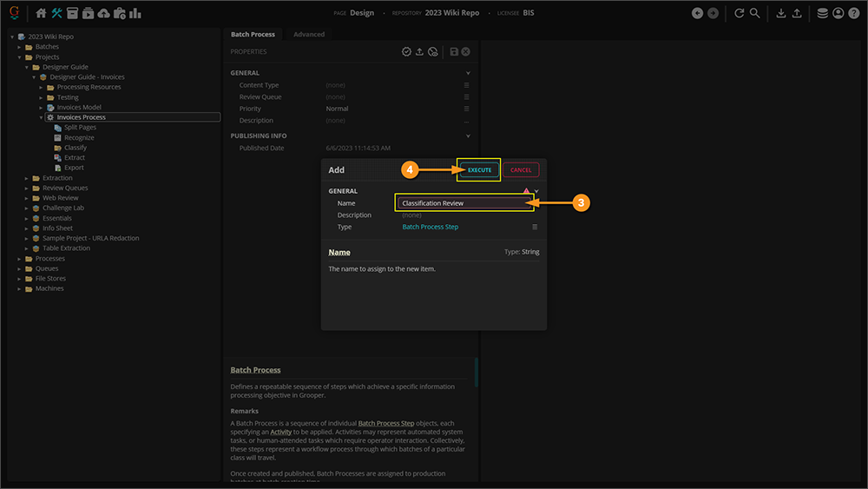Switch to the Advanced tab
Screen dimensions: 868x489
(x=309, y=35)
